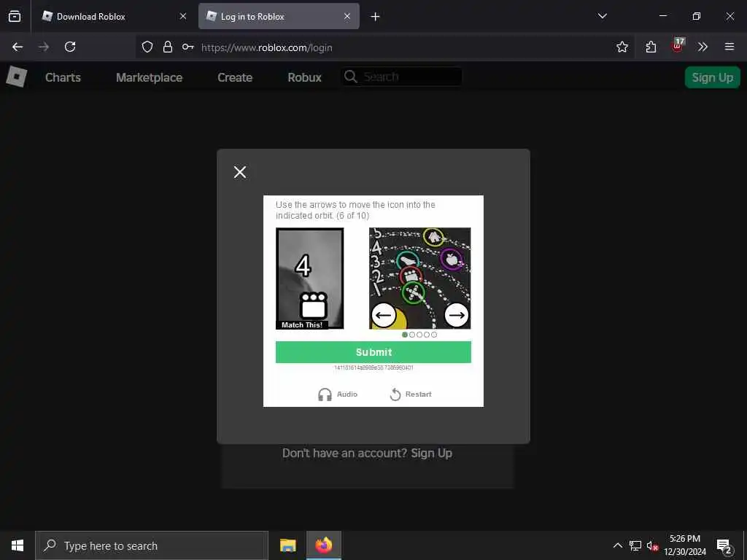Open the Marketplace page
The image size is (747, 560).
pos(149,77)
